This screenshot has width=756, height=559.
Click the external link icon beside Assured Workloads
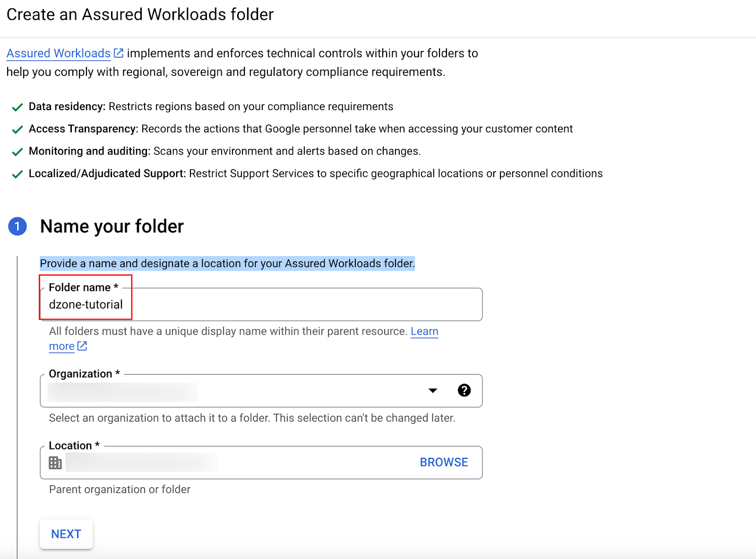pyautogui.click(x=118, y=52)
